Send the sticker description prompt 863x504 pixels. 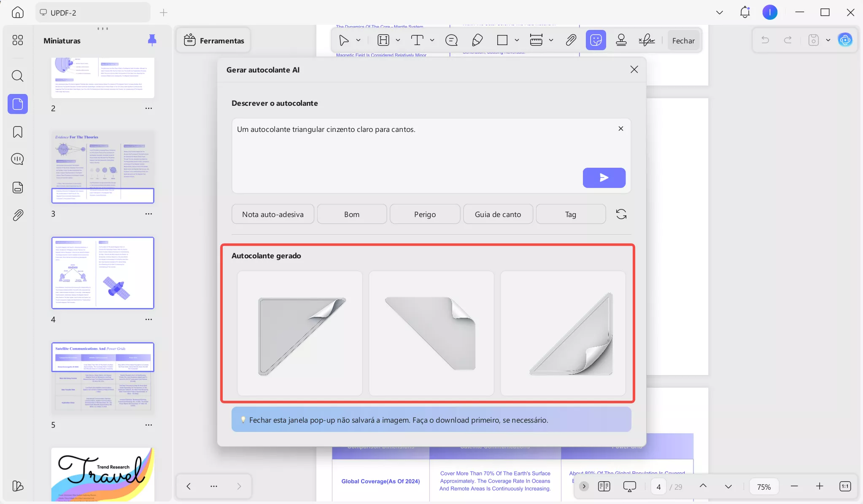(604, 178)
